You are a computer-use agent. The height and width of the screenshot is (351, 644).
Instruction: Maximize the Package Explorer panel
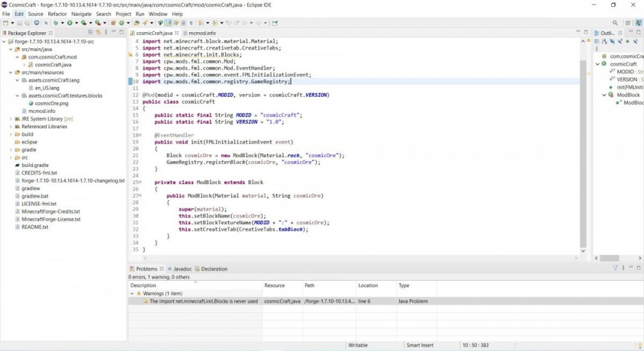[121, 32]
